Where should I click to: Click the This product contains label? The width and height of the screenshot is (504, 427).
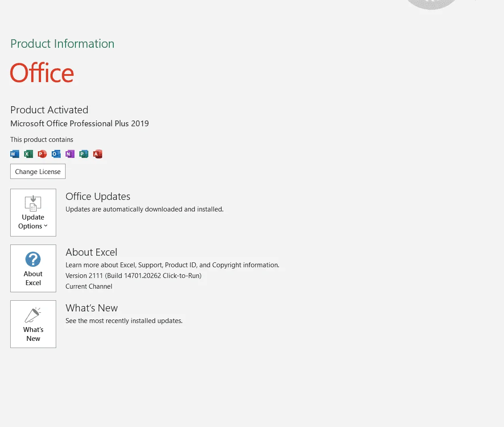tap(42, 140)
